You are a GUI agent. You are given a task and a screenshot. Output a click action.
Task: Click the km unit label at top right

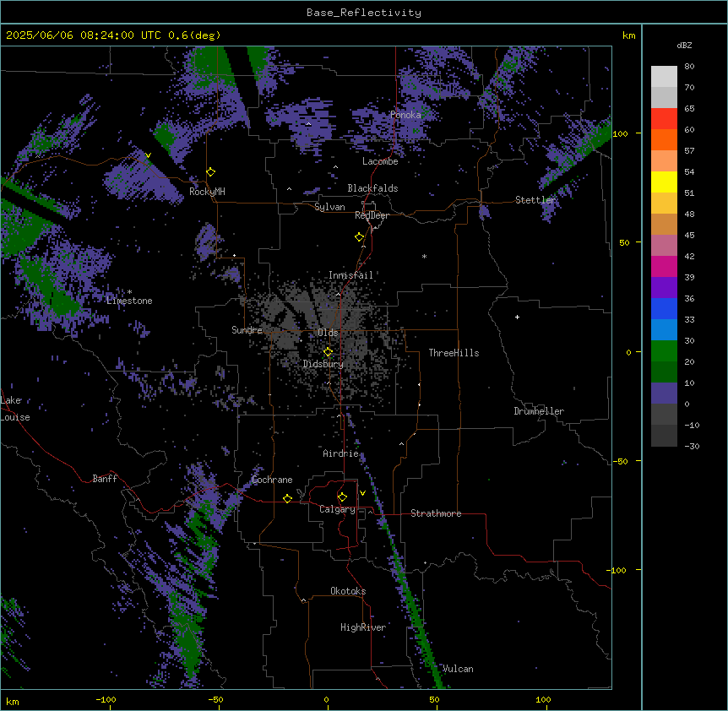(628, 35)
